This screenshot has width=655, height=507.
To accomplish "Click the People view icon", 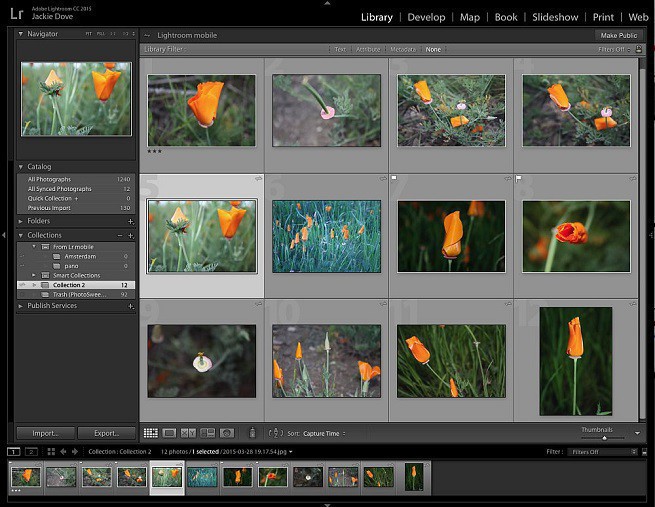I will (227, 433).
